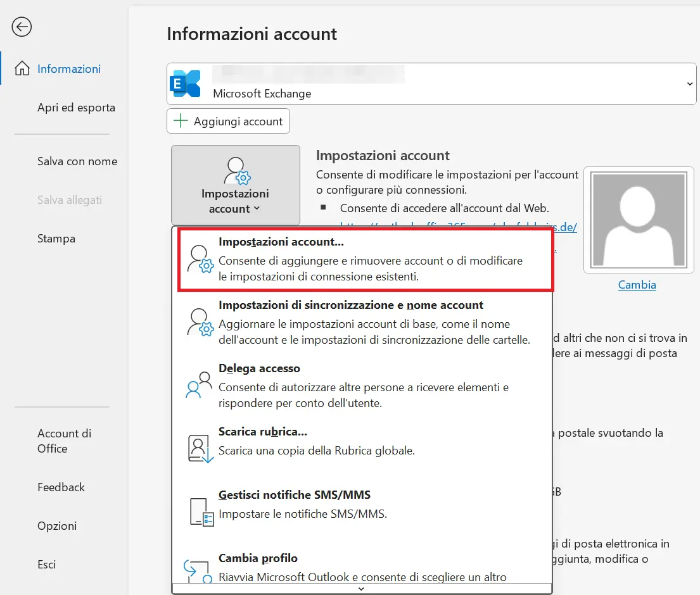
Task: Click the 'Informazioni account' page heading
Action: coord(251,34)
